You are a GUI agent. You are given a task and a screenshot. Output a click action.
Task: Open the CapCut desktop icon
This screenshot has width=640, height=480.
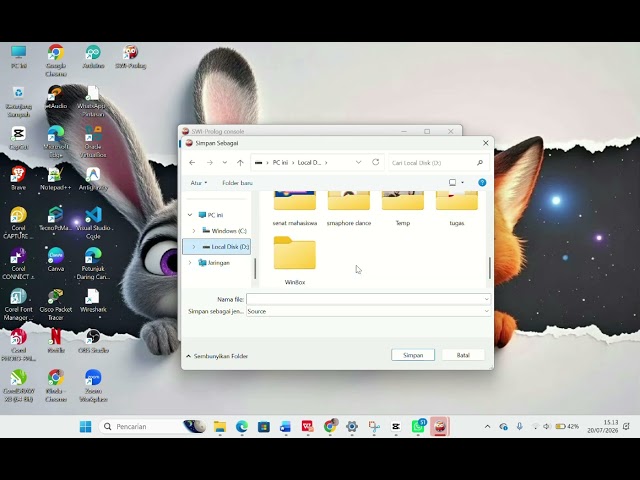[18, 138]
